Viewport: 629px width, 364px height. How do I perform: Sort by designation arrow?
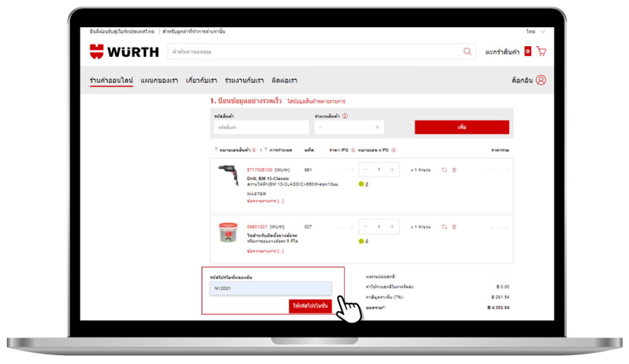266,150
